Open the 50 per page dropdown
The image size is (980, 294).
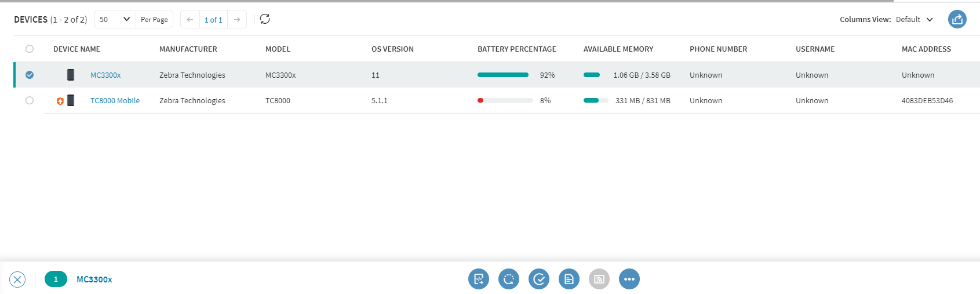tap(115, 19)
